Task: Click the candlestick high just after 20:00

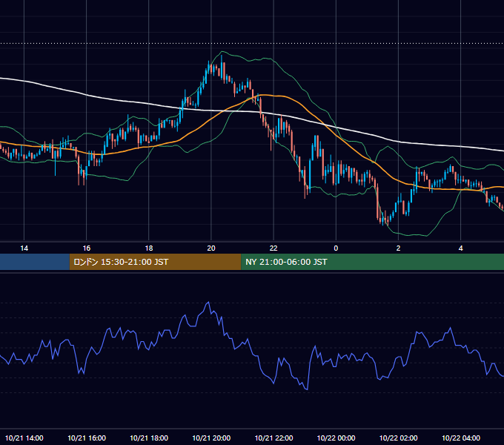Action: tap(222, 57)
